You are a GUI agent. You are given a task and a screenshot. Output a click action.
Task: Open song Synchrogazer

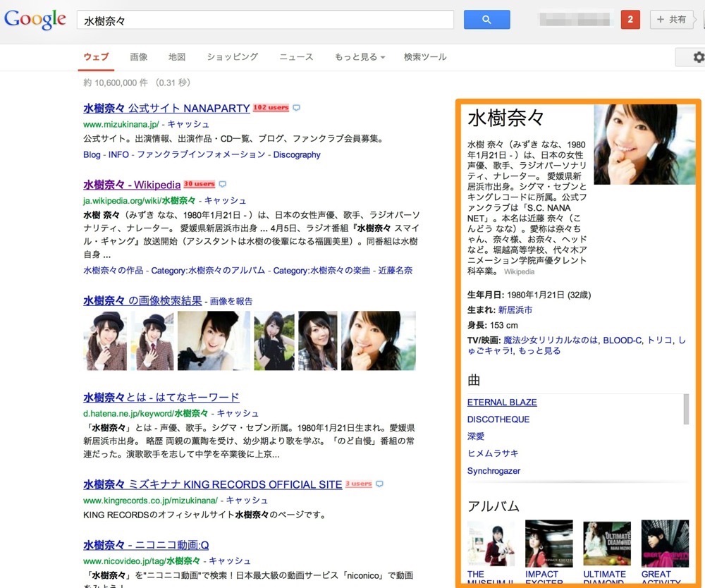click(493, 471)
